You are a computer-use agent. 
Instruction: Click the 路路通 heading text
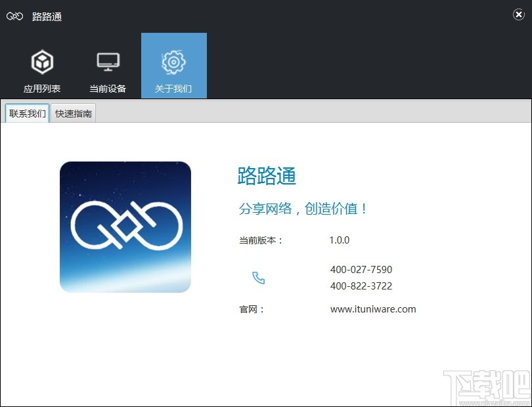coord(266,177)
